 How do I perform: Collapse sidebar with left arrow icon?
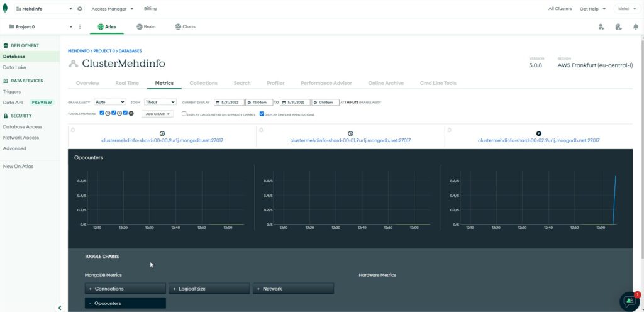point(60,308)
